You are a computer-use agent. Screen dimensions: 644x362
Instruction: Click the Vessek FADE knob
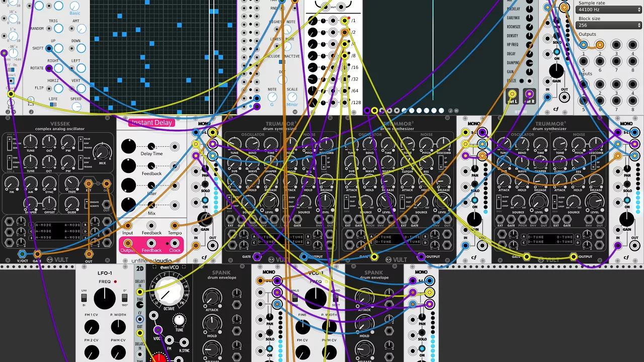pos(71,184)
